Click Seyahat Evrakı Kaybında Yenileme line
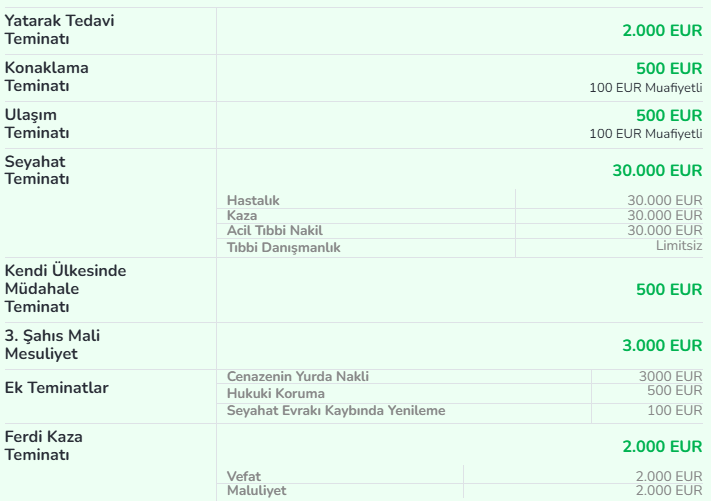The image size is (711, 501). [336, 410]
